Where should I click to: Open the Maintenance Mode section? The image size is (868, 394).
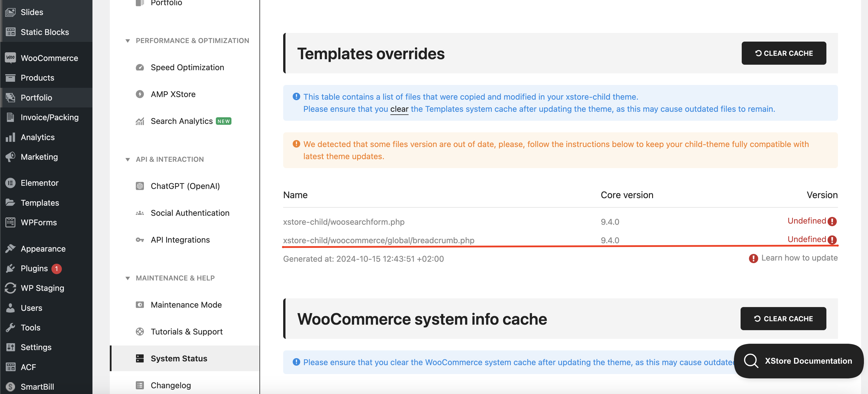coord(185,305)
